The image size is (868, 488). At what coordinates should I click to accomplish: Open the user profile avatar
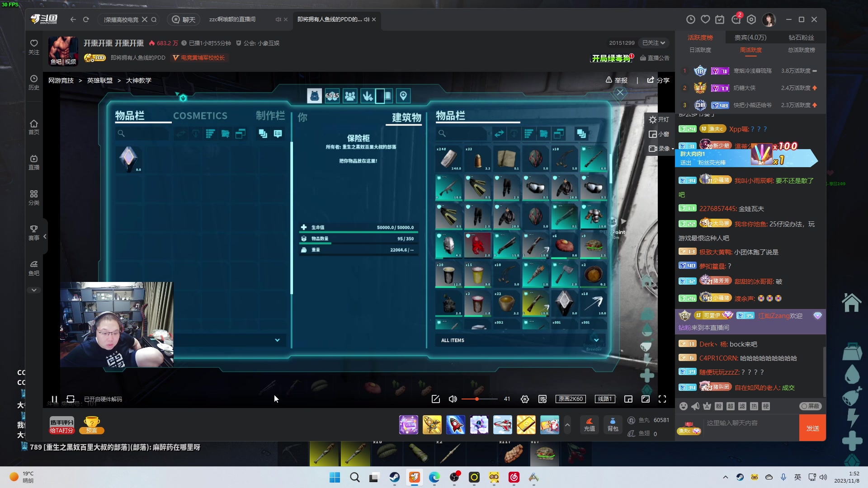(x=769, y=19)
